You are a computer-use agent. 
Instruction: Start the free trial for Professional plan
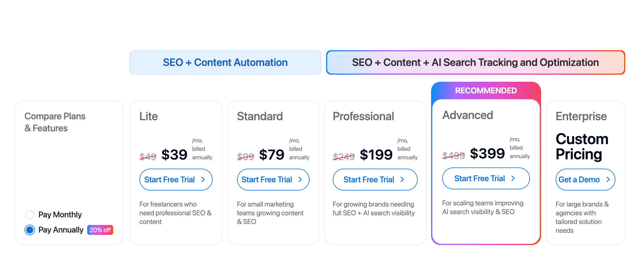click(x=369, y=180)
